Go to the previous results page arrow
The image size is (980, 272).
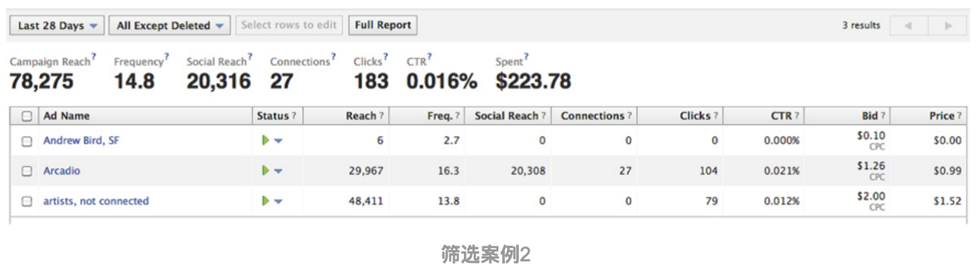908,25
